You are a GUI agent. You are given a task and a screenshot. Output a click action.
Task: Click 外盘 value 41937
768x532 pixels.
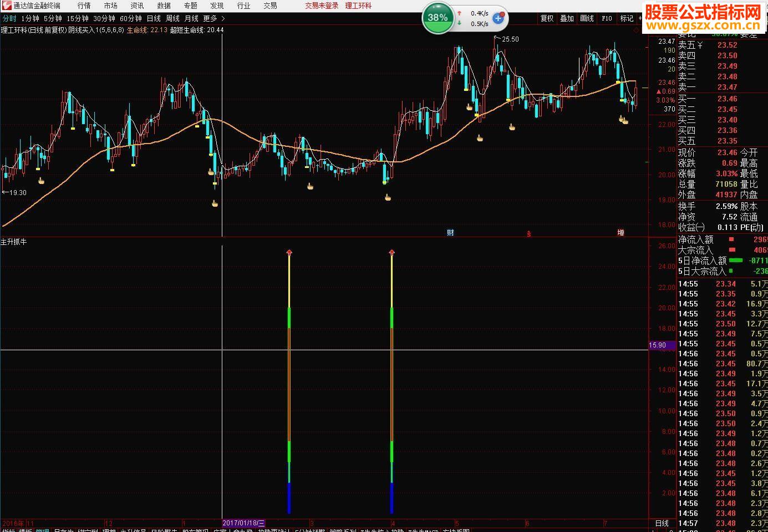coord(726,195)
